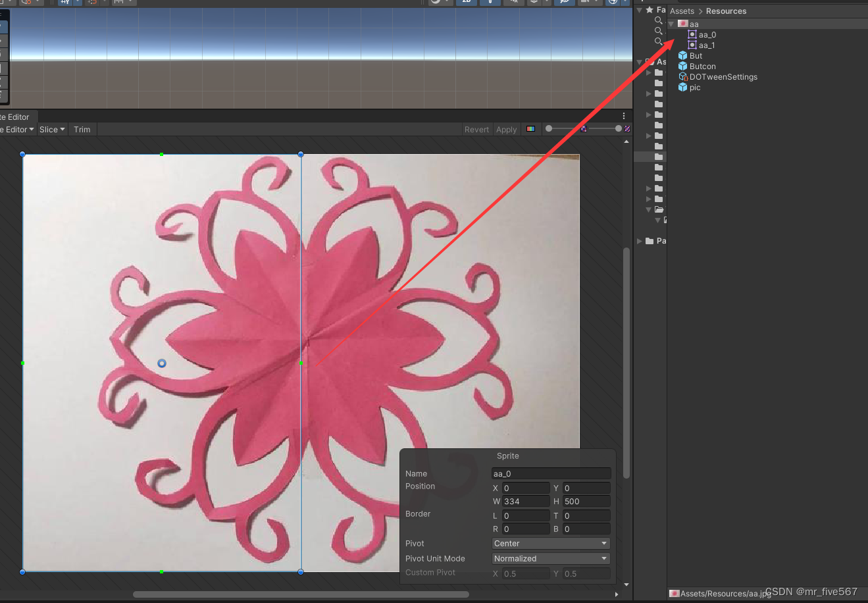The image size is (868, 603).
Task: Collapse the aa texture expander arrow
Action: (672, 24)
